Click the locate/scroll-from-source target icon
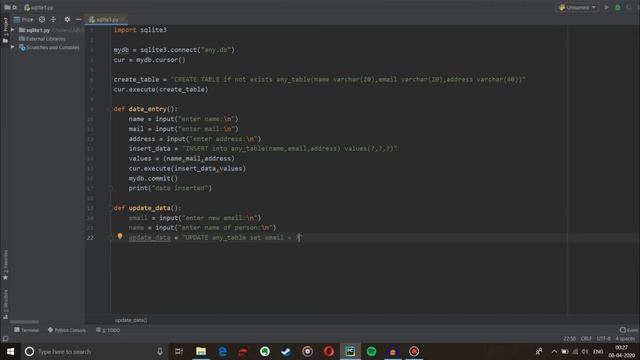The width and height of the screenshot is (640, 360). point(42,19)
